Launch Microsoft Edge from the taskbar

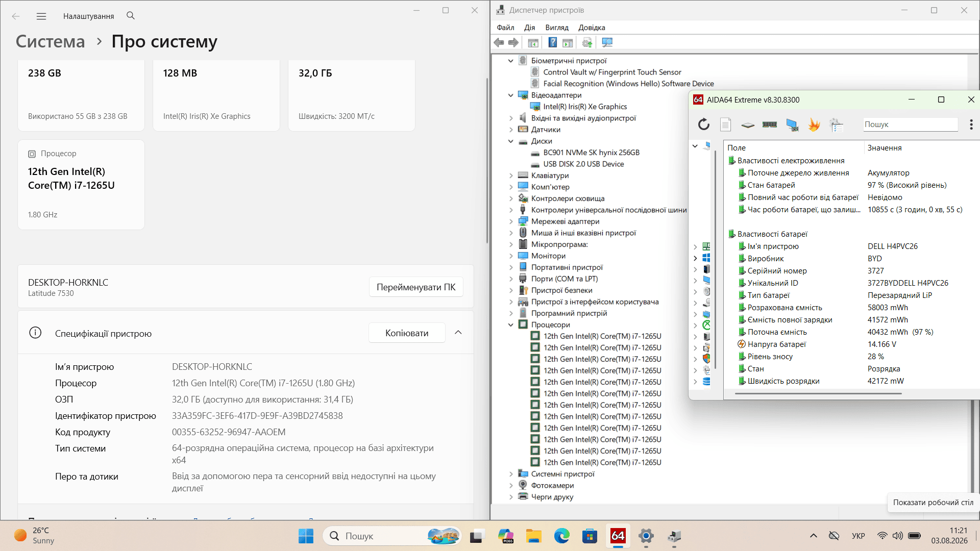pos(561,536)
